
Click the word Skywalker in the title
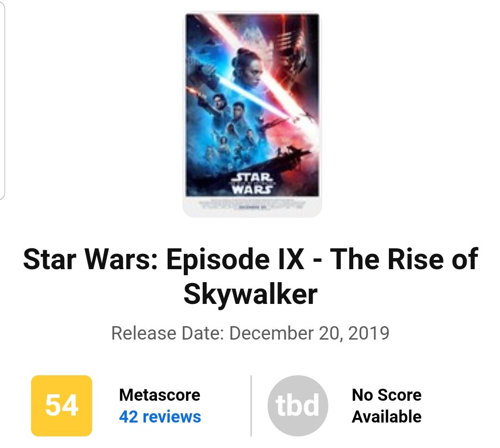pyautogui.click(x=250, y=294)
